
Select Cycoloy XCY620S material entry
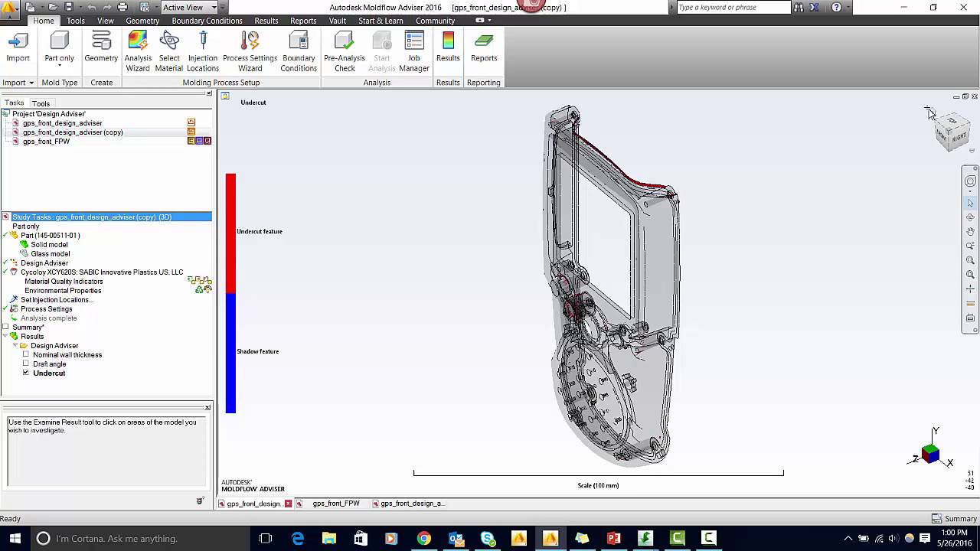pos(102,272)
